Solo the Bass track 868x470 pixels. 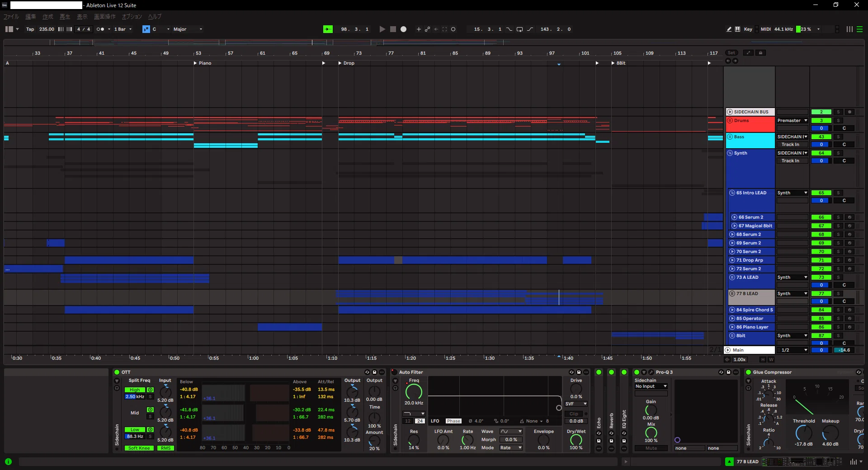coord(838,137)
